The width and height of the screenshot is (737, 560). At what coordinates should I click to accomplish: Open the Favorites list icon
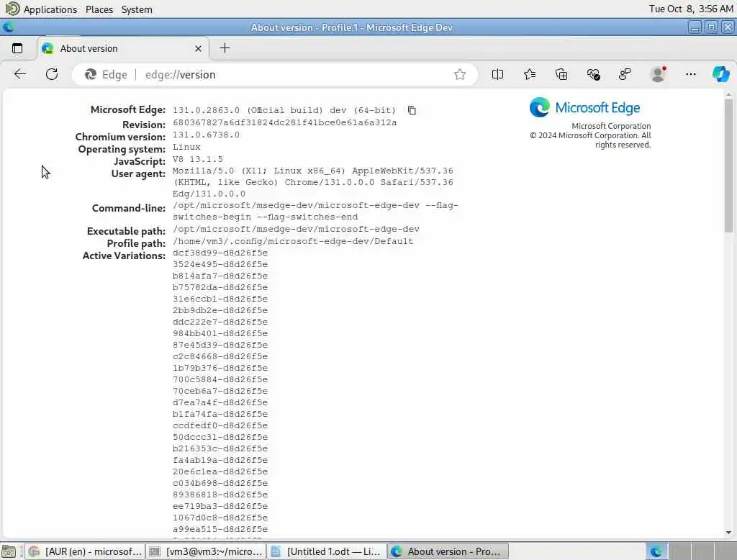(529, 74)
